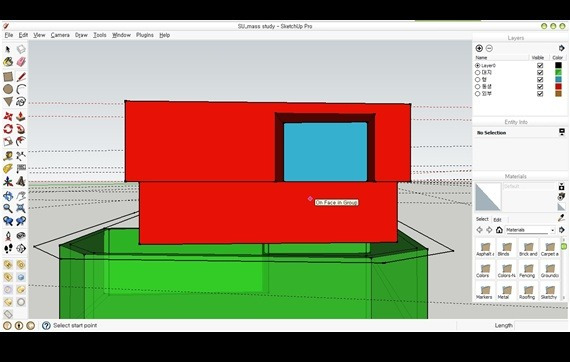Viewport: 570px width, 362px height.
Task: Select the Arc tool
Action: pyautogui.click(x=21, y=89)
